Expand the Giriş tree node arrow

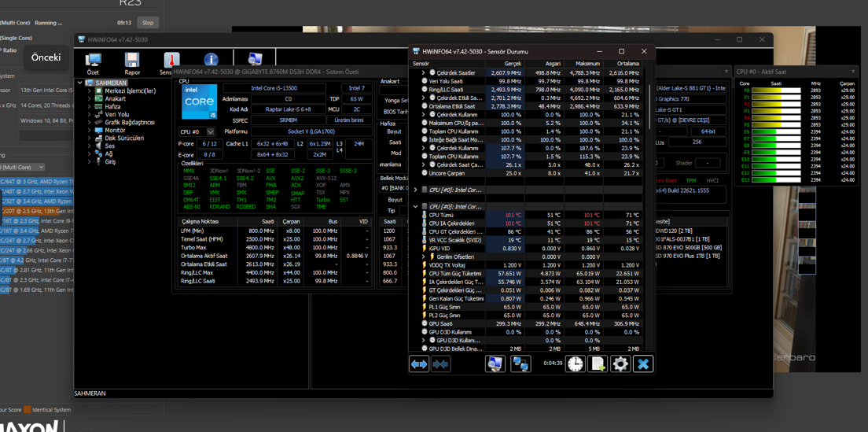(90, 161)
